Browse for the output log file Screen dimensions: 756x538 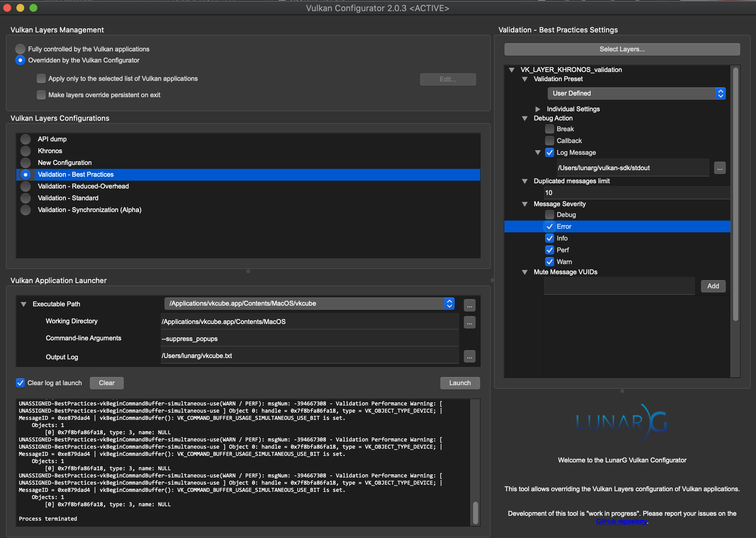[x=469, y=356]
